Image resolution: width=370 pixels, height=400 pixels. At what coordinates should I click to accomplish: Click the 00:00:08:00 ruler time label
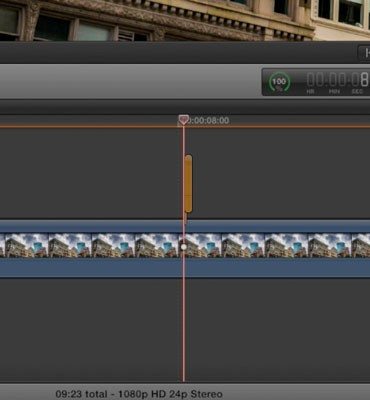(x=209, y=121)
